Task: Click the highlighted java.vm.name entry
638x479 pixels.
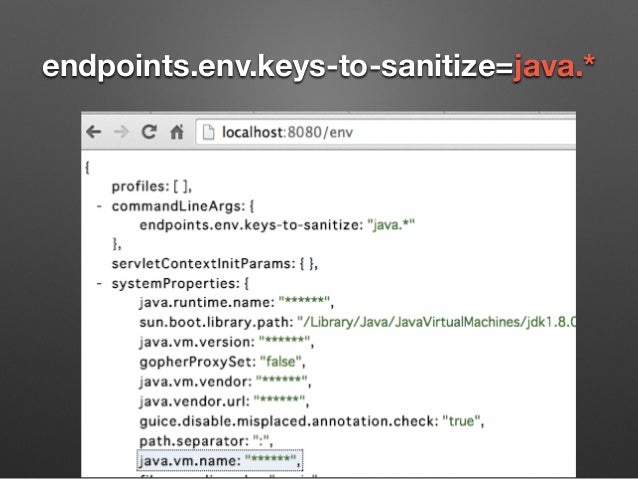Action: 220,461
